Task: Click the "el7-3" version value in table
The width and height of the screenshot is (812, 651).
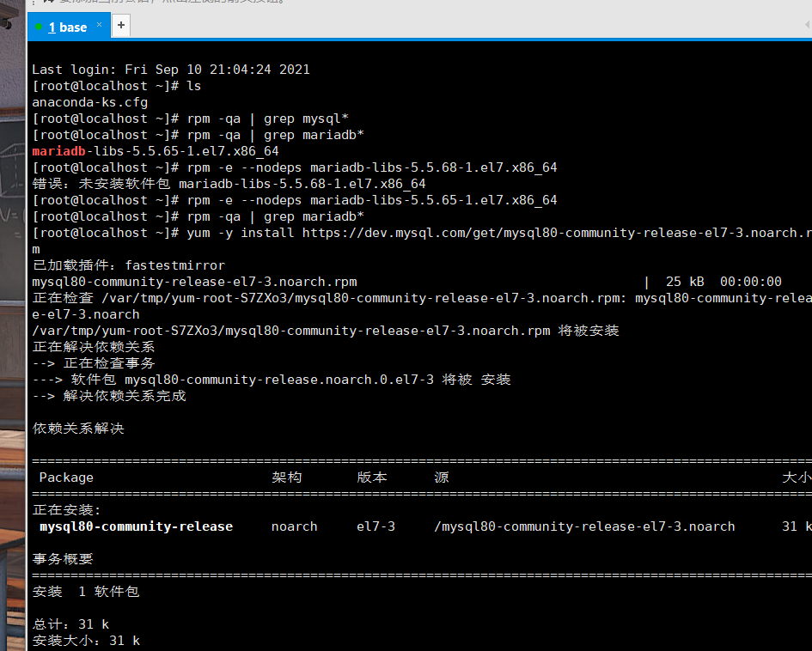Action: pyautogui.click(x=376, y=526)
